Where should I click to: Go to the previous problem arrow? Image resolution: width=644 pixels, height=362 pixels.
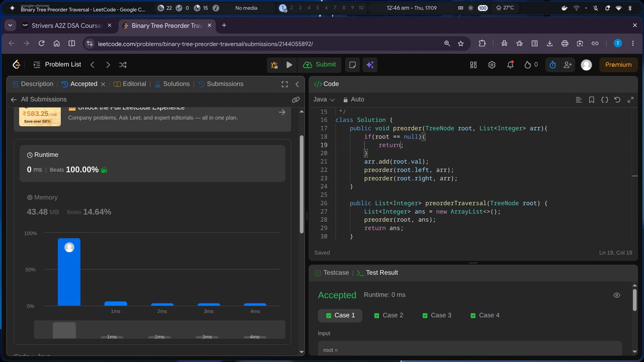(x=92, y=64)
